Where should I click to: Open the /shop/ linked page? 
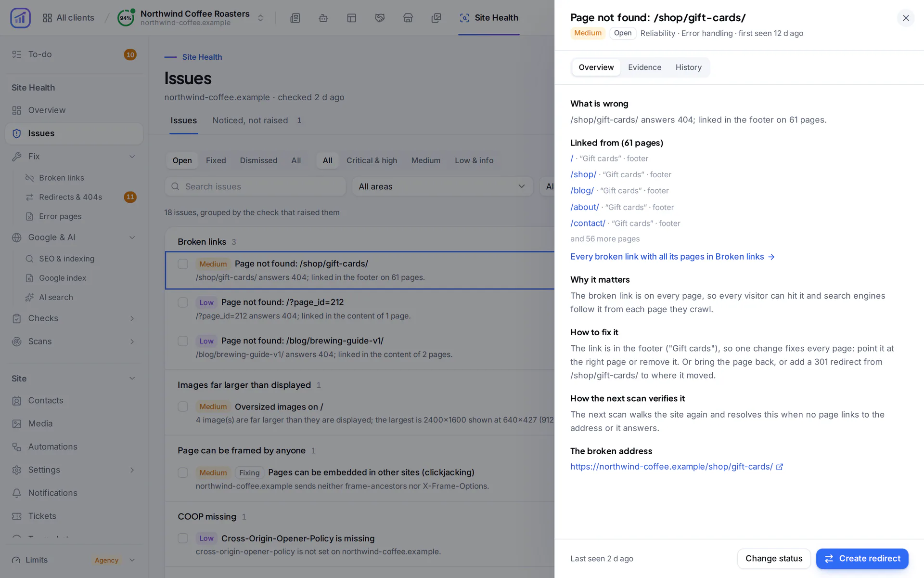click(583, 174)
